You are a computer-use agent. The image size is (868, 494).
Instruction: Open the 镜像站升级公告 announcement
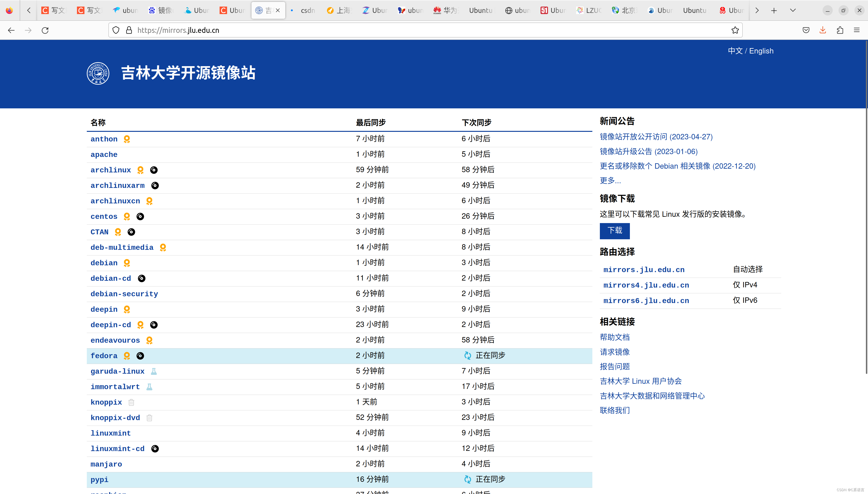click(648, 152)
